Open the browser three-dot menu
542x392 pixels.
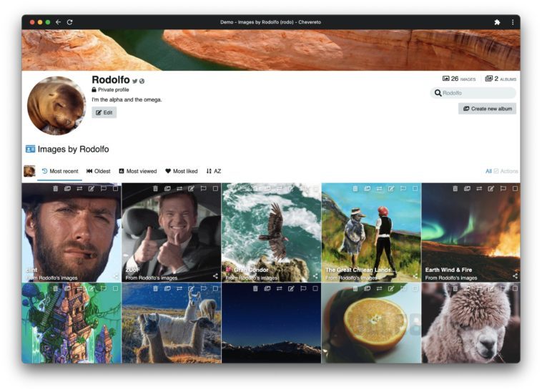(513, 22)
